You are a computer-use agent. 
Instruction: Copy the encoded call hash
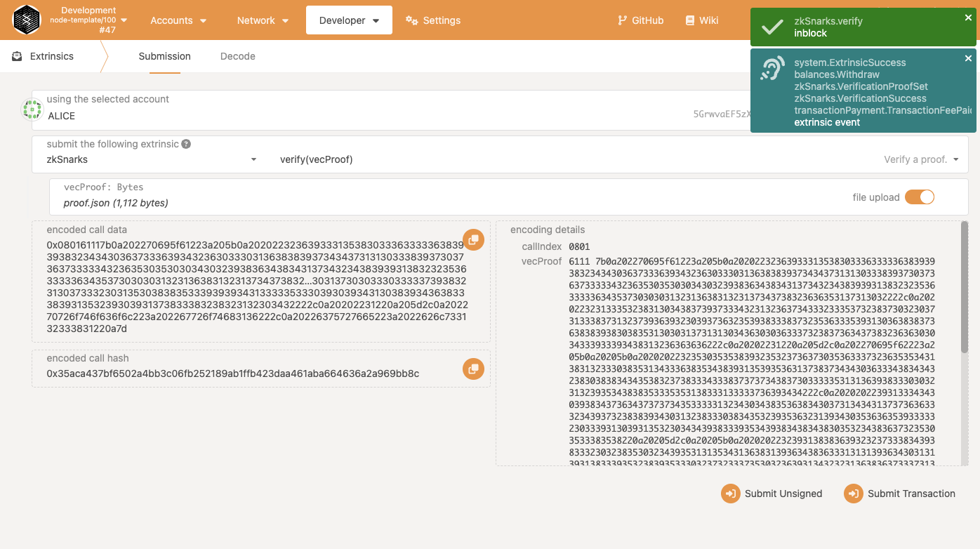point(473,369)
